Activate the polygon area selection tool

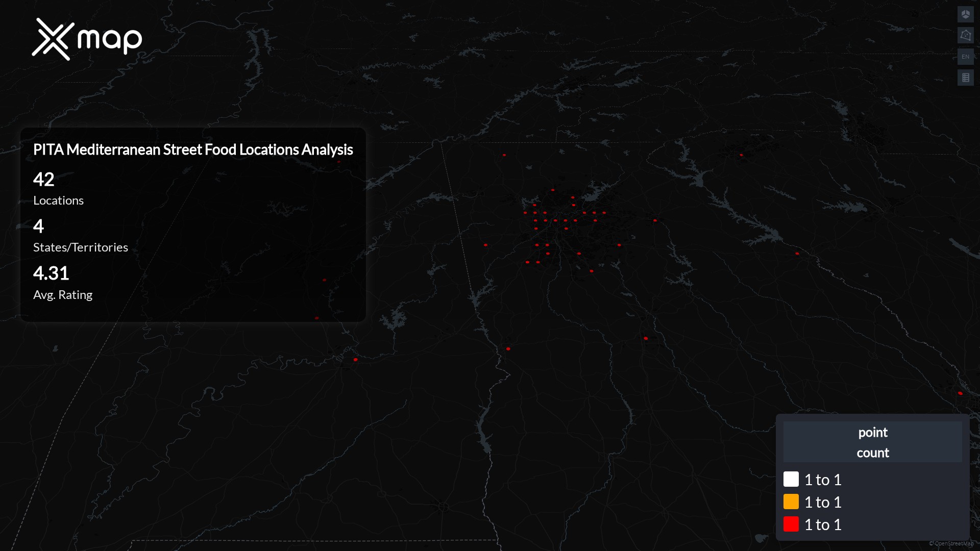[x=965, y=35]
